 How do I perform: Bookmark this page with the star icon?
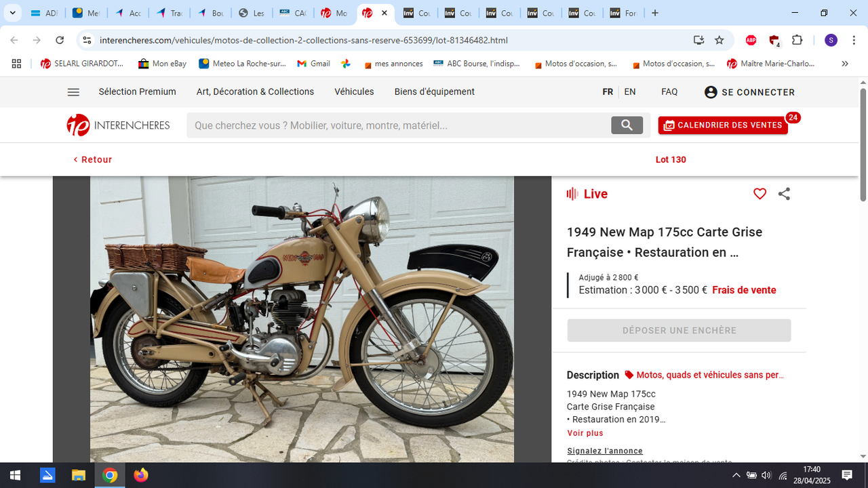coord(719,40)
